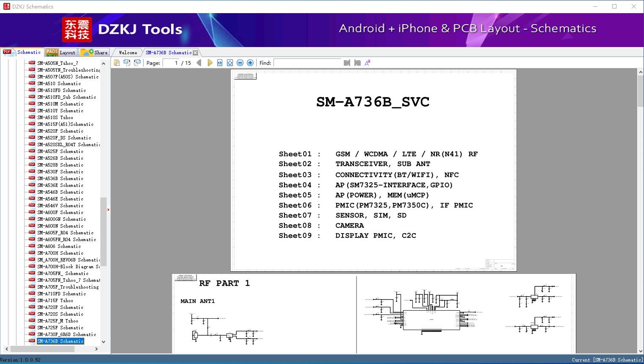The height and width of the screenshot is (364, 644).
Task: Select SM-A530F Schematic
Action: pyautogui.click(x=60, y=172)
